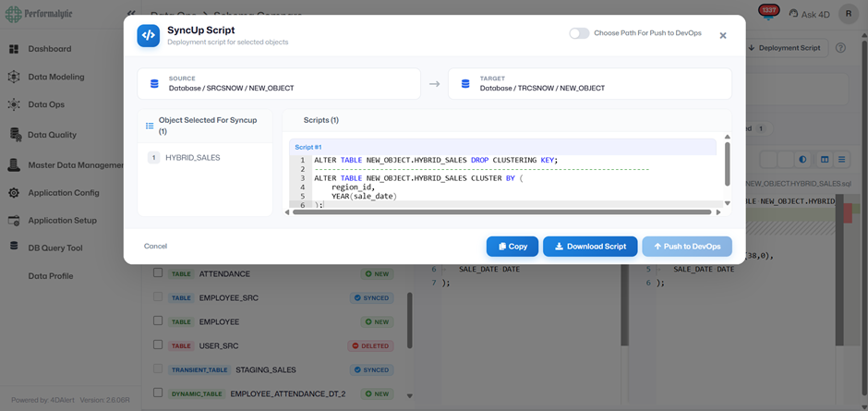Click DELETED badge on USER_SRC row

[370, 345]
